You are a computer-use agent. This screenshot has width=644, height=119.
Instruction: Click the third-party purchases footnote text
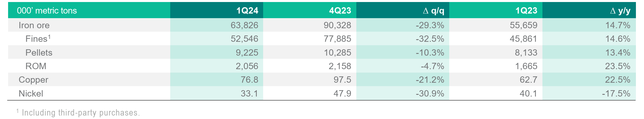[81, 113]
